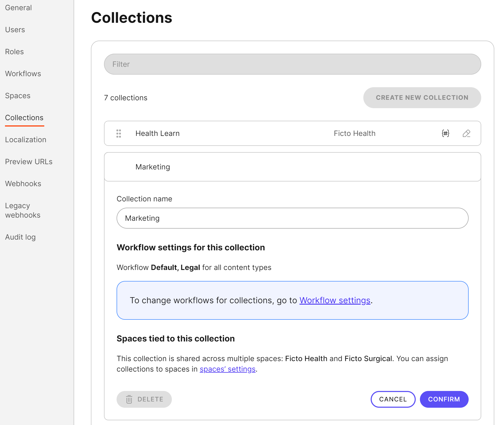The image size is (504, 425).
Task: Cancel editing the Marketing collection
Action: [393, 399]
